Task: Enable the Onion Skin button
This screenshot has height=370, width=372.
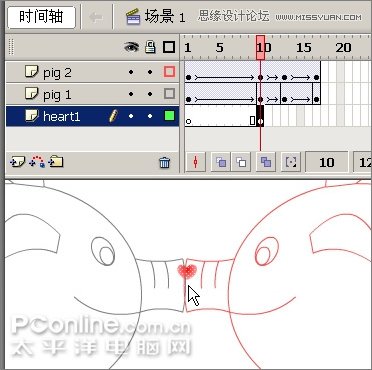Action: (x=221, y=162)
